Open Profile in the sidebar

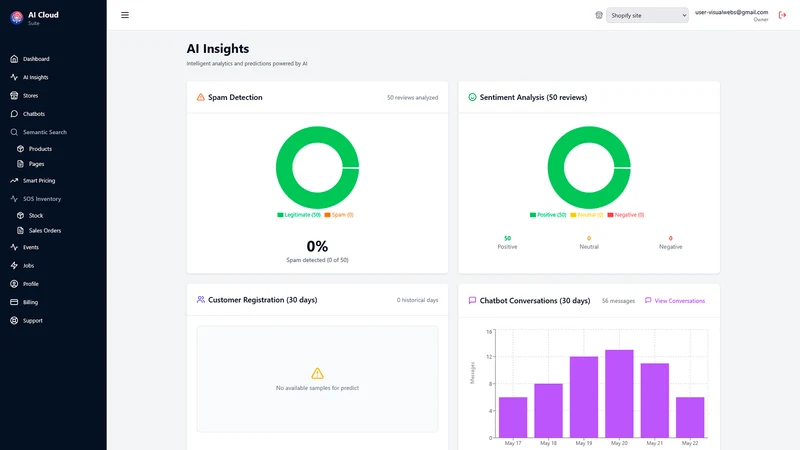(x=31, y=284)
